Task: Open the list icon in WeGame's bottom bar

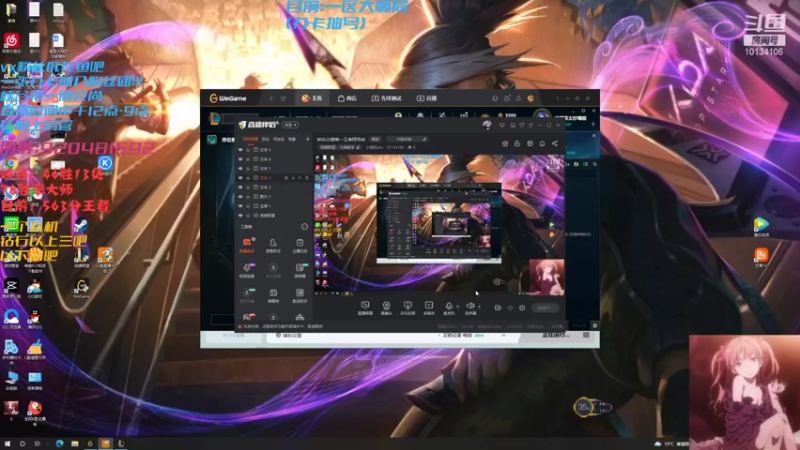Action: 586,335
